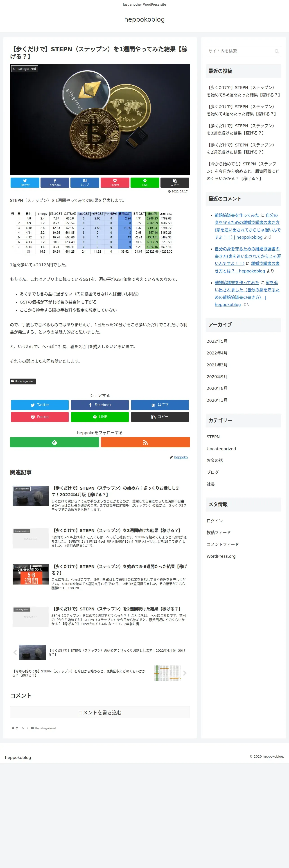The width and height of the screenshot is (289, 868).
Task: Open archive 2021年3月
Action: (217, 365)
